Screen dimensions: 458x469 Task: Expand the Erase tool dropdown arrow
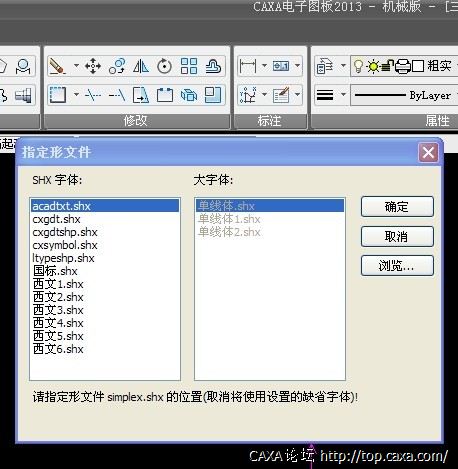[x=76, y=66]
